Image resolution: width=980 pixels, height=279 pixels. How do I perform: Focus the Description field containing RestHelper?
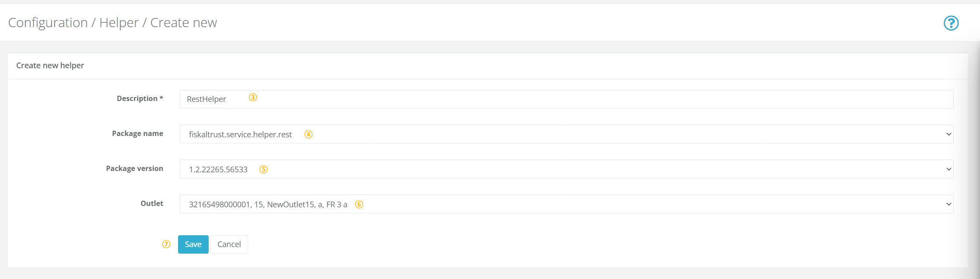pos(567,99)
